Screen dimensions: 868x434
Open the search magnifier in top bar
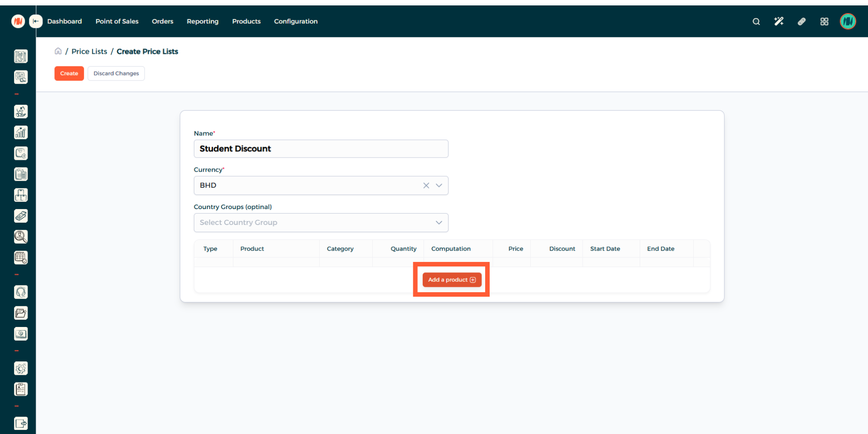[x=756, y=22]
